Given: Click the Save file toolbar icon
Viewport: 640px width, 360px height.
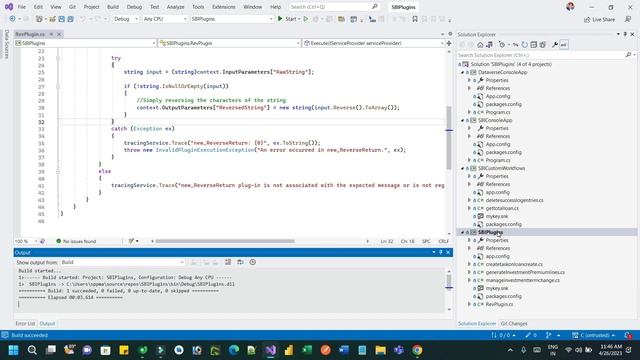Looking at the screenshot, I should (61, 19).
